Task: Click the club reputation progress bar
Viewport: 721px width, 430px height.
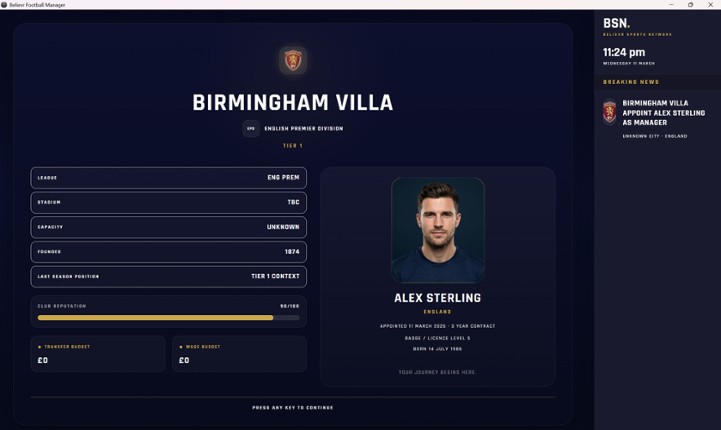Action: click(x=168, y=317)
